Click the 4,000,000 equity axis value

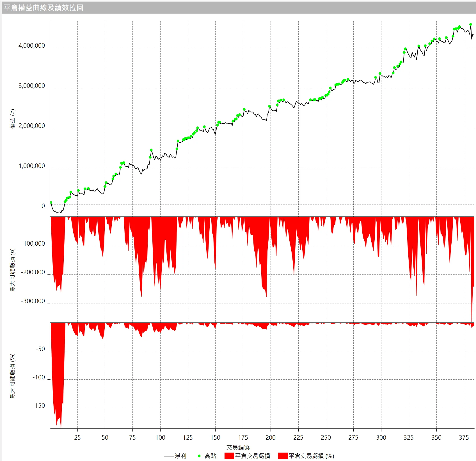tap(32, 46)
